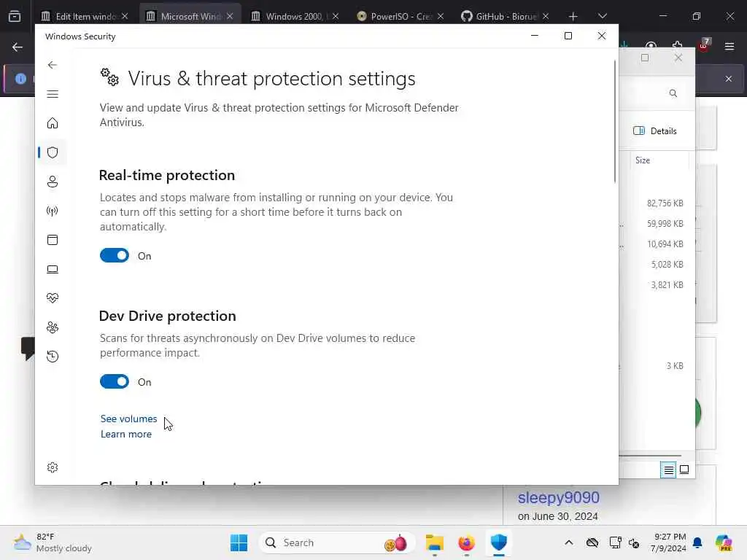Select the 59,998 KB file row
The width and height of the screenshot is (747, 560).
pyautogui.click(x=665, y=224)
